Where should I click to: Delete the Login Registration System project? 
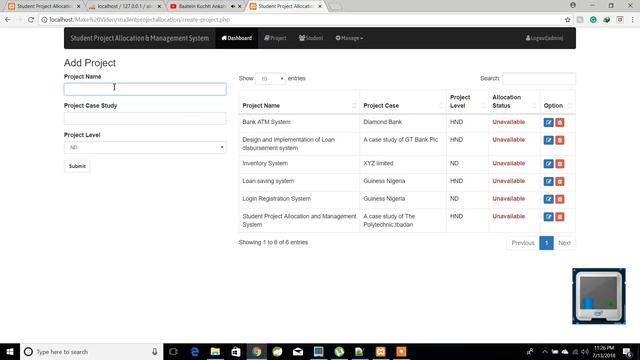click(560, 199)
